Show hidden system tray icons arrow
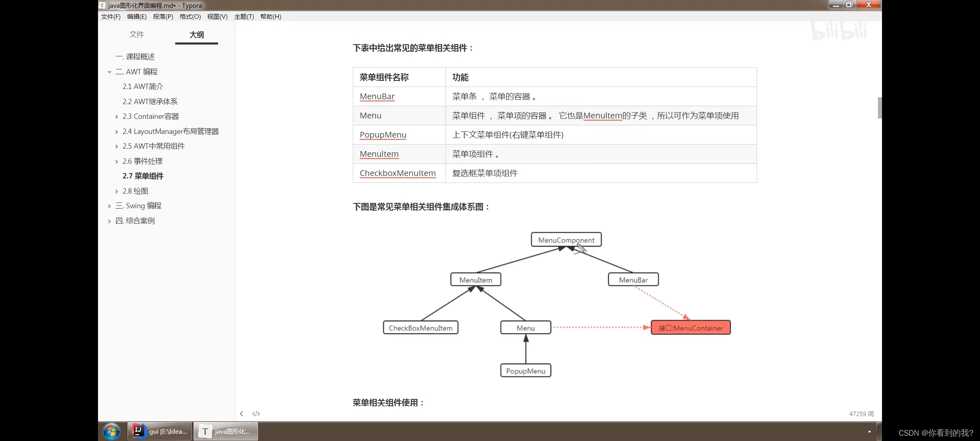Screen dimensions: 980x441 coord(869,431)
